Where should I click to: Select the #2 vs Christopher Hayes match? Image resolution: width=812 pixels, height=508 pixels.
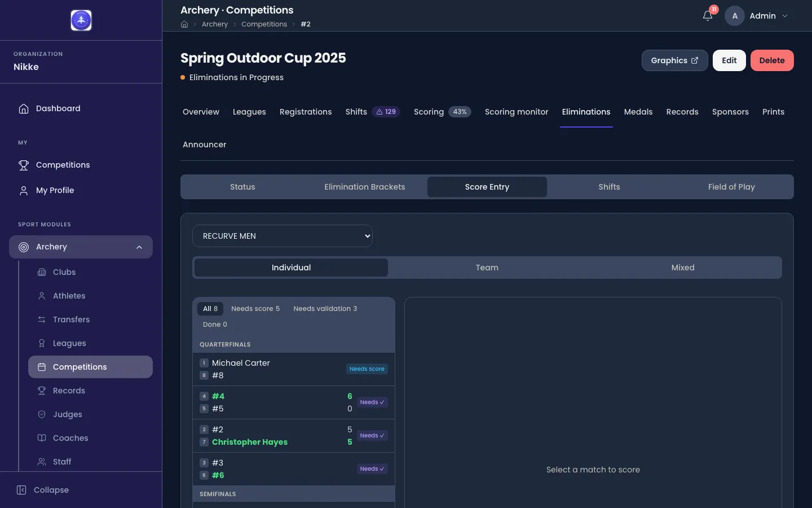click(x=294, y=436)
